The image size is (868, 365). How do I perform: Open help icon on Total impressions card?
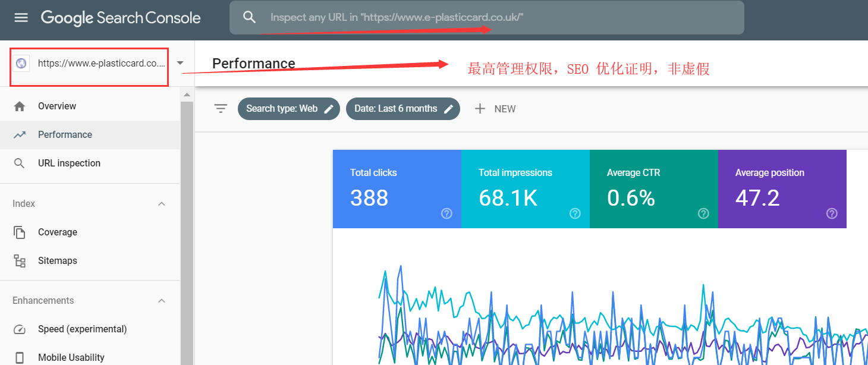[575, 213]
